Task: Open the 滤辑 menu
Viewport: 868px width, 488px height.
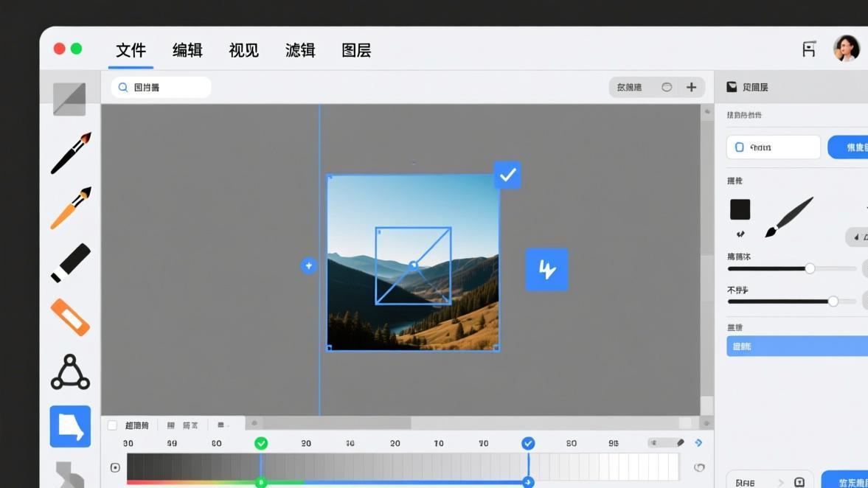Action: [300, 50]
